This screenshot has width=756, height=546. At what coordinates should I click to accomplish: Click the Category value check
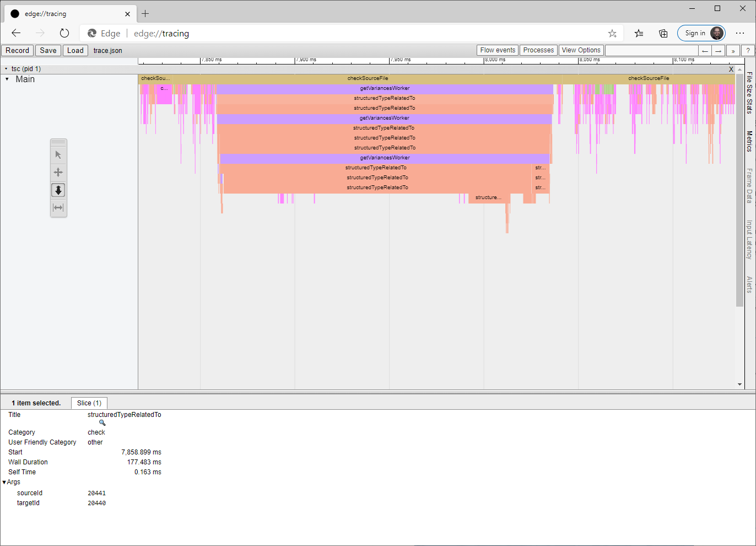coord(96,432)
